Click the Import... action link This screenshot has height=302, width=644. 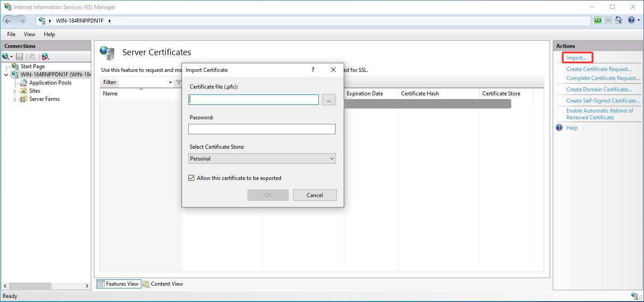576,58
